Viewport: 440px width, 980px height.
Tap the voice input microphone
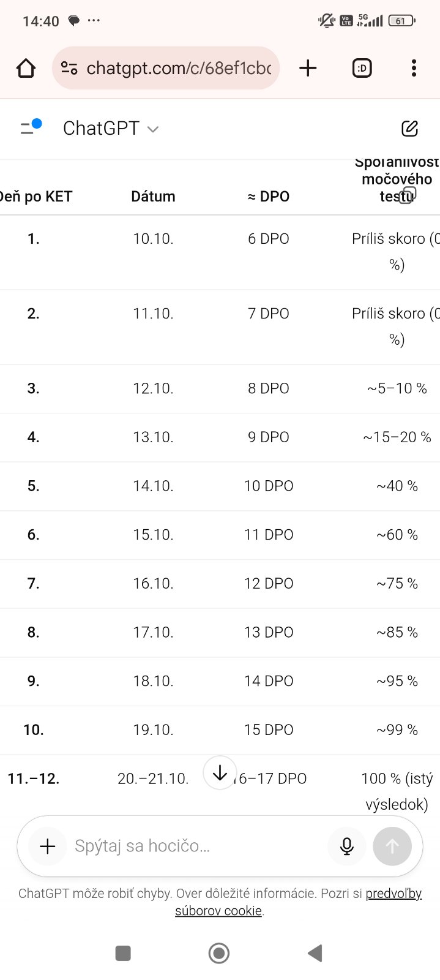pos(346,846)
